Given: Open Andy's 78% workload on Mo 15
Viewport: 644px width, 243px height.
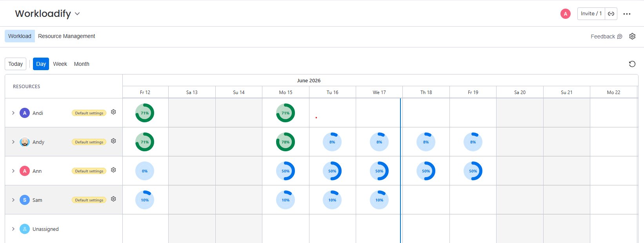Looking at the screenshot, I should pos(286,142).
